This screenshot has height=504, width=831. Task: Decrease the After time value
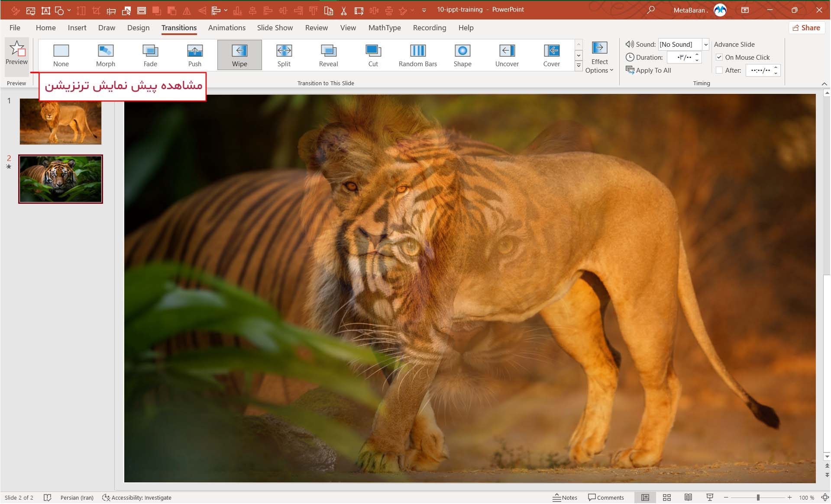pyautogui.click(x=776, y=73)
